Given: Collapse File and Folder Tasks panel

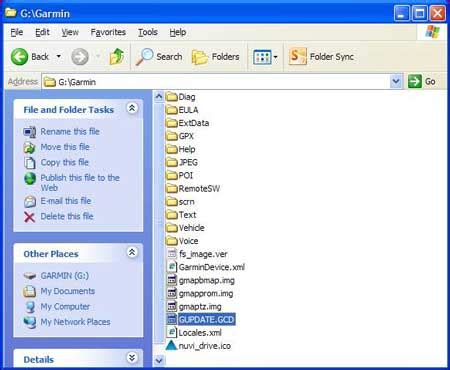Looking at the screenshot, I should pos(132,108).
